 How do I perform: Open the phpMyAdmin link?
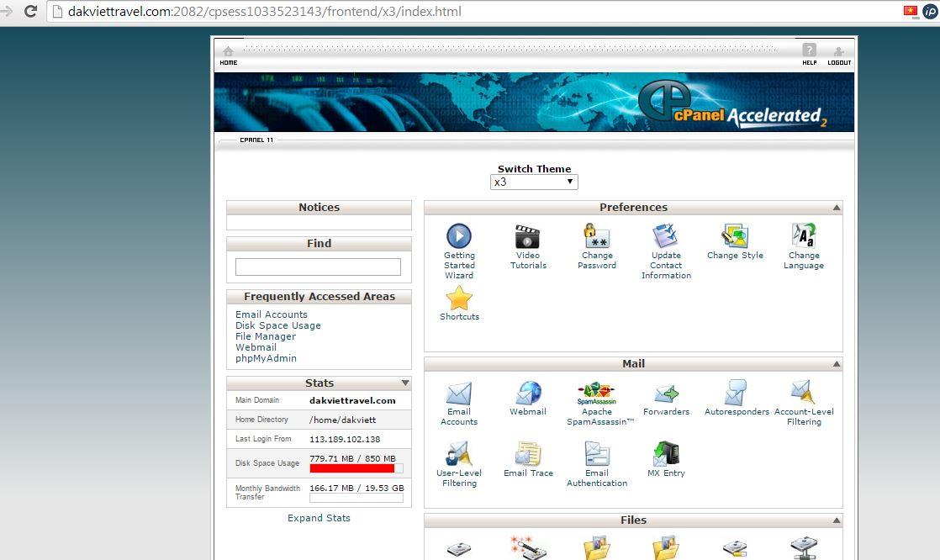tap(267, 358)
